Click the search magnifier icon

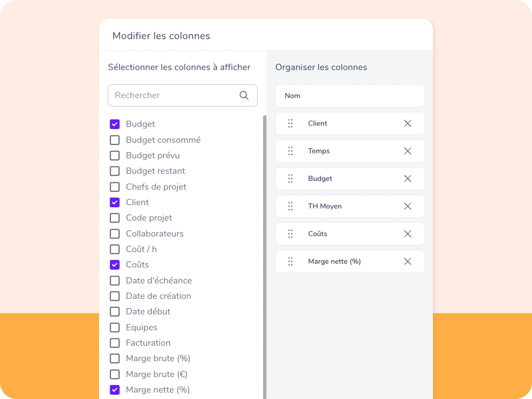point(244,95)
